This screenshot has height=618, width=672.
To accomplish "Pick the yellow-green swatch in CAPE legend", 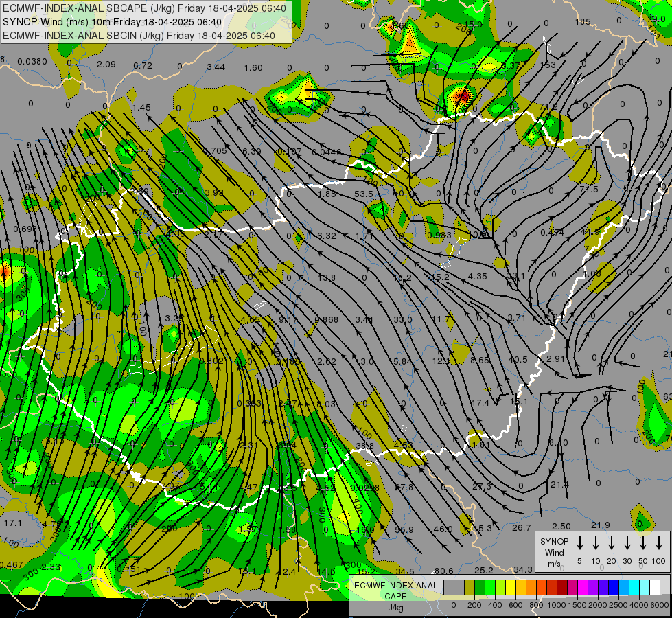I will (500, 587).
